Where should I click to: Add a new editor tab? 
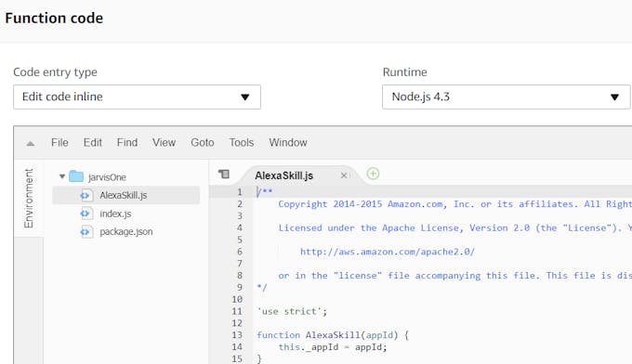click(x=373, y=174)
